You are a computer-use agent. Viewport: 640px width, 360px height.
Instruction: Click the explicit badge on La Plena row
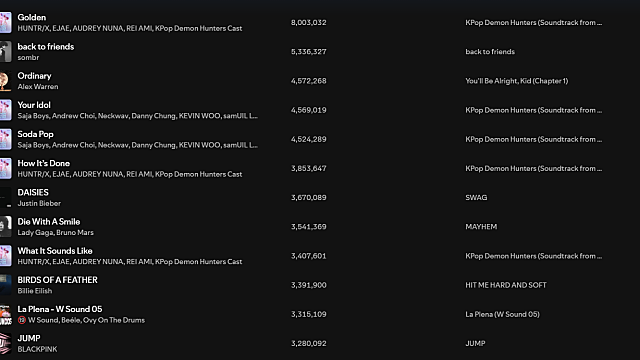click(x=22, y=320)
